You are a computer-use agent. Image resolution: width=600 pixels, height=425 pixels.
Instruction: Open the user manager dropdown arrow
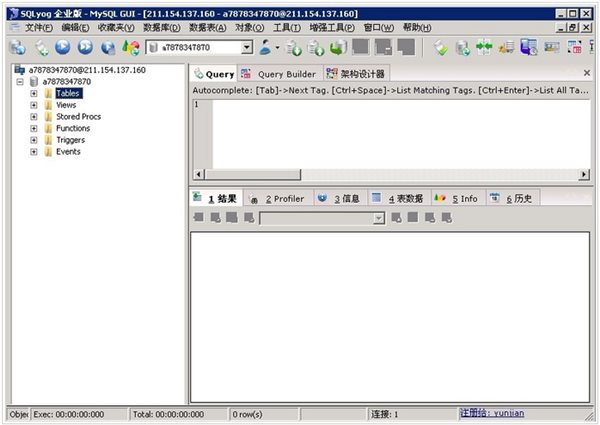[x=277, y=48]
